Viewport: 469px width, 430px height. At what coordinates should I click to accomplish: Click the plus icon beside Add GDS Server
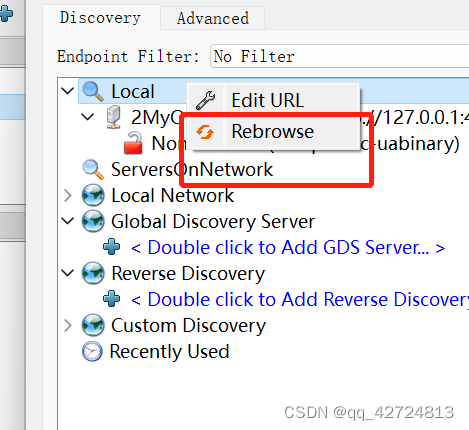(112, 247)
